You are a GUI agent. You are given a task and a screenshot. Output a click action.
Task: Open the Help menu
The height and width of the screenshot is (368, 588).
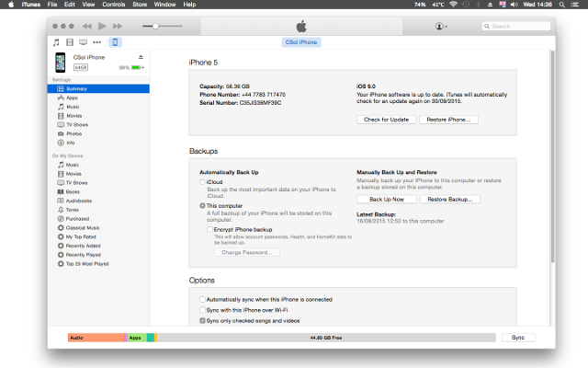pos(189,5)
